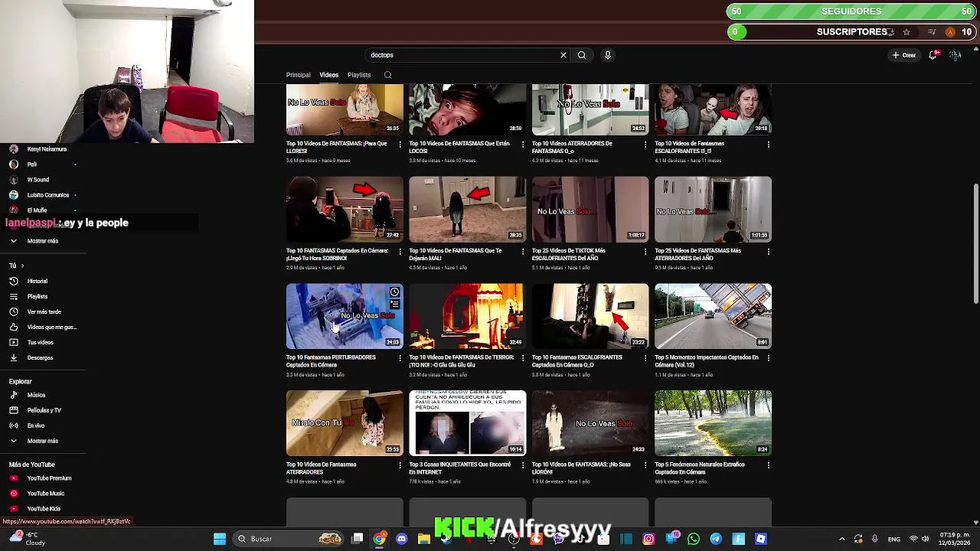This screenshot has width=980, height=551.
Task: Open WhatsApp from the taskbar
Action: tap(694, 539)
